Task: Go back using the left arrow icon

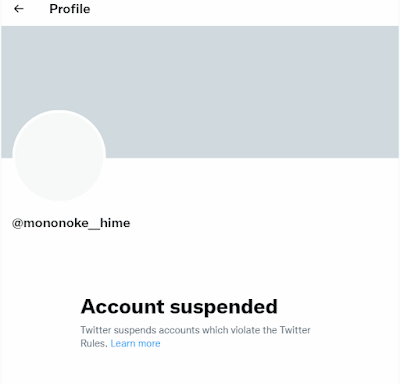Action: pos(19,9)
